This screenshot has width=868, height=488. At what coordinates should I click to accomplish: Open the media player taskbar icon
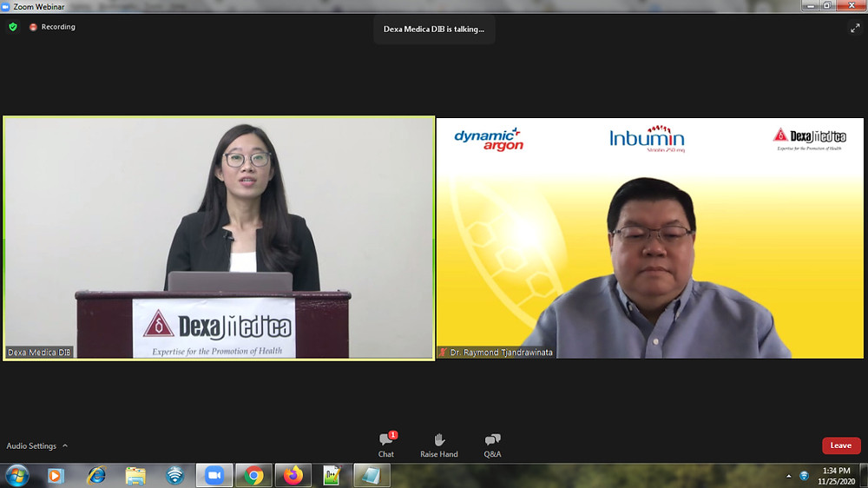pyautogui.click(x=56, y=476)
